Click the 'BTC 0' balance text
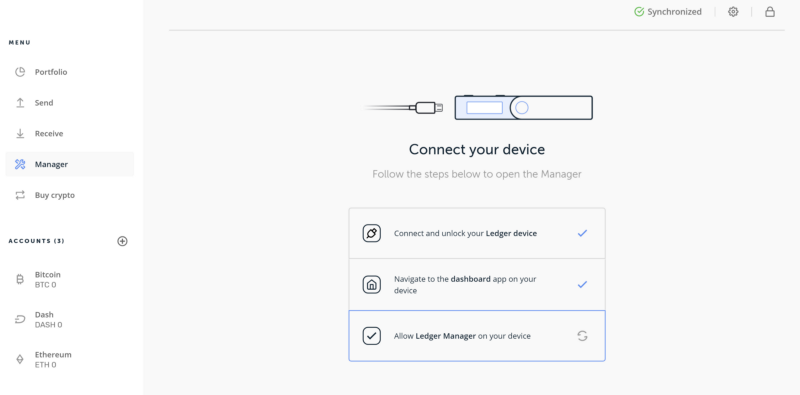800x395 pixels. (45, 285)
